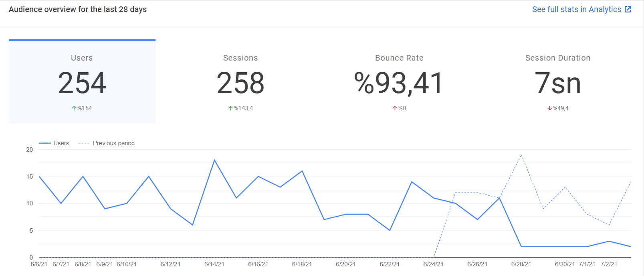Click the 7/2/21 x-axis date label
This screenshot has height=276, width=644.
tap(609, 264)
